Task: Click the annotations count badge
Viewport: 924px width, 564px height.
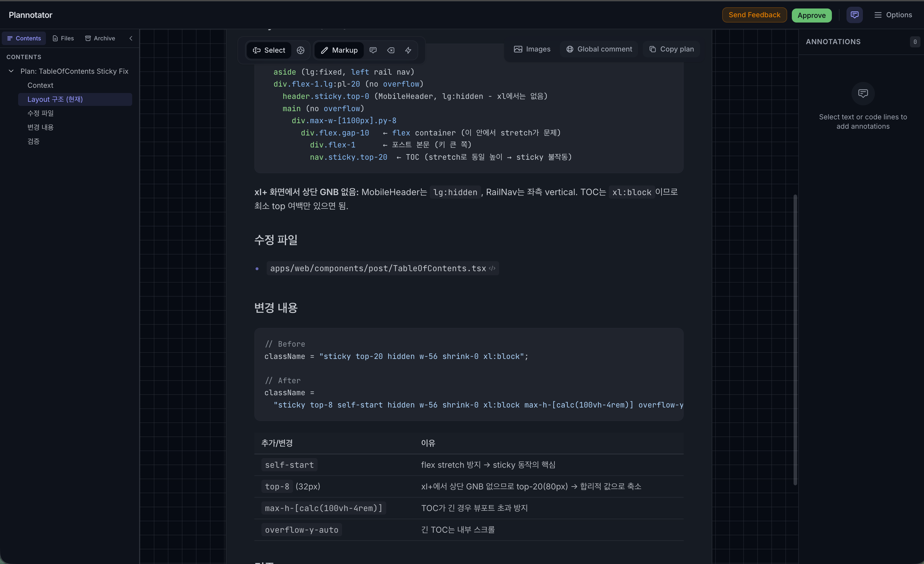Action: pos(915,42)
